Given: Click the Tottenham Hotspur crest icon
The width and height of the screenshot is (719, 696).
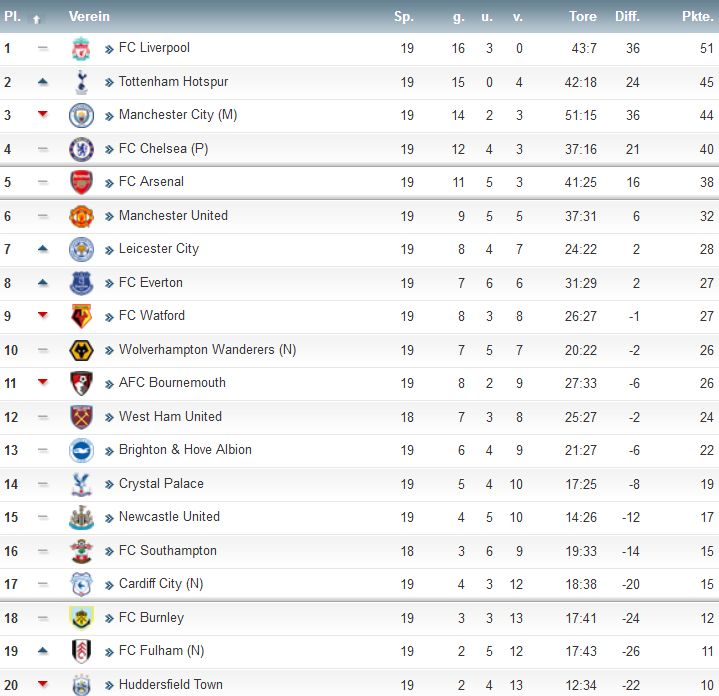Looking at the screenshot, I should 81,83.
